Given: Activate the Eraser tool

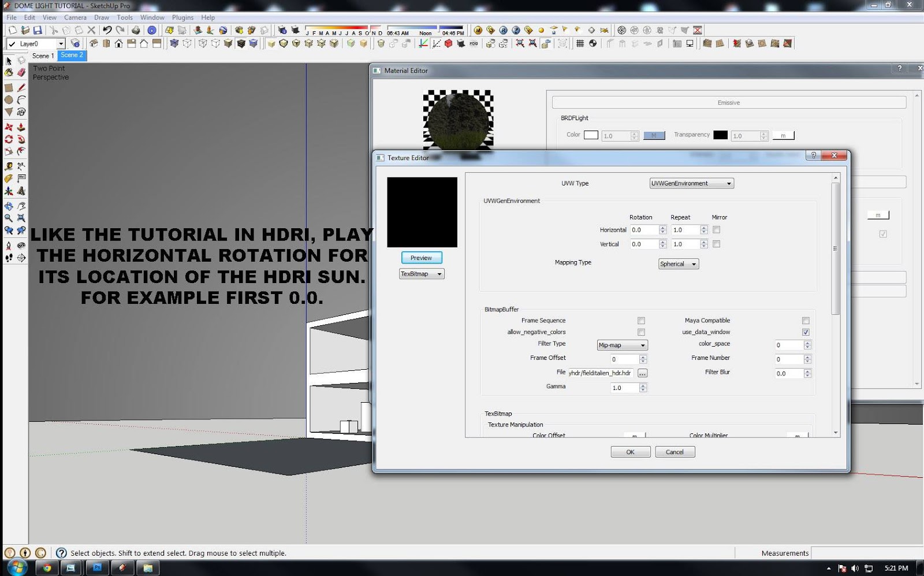Looking at the screenshot, I should point(21,73).
